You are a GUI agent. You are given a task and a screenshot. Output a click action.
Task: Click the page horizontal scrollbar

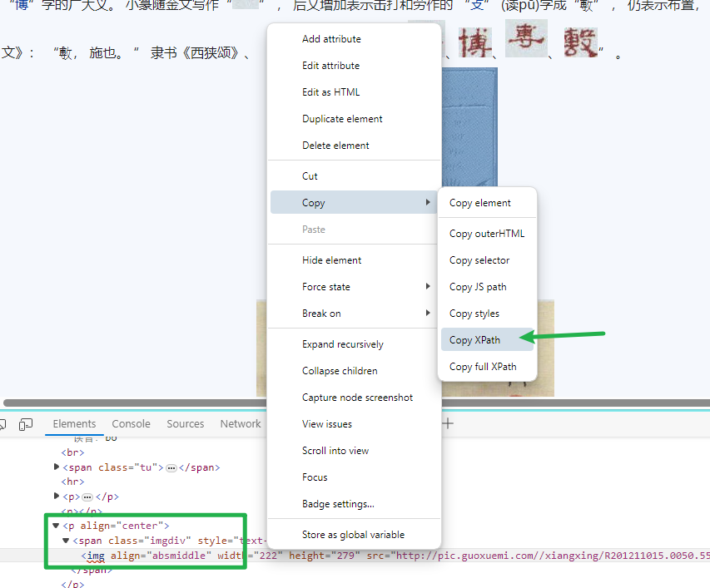pos(355,403)
